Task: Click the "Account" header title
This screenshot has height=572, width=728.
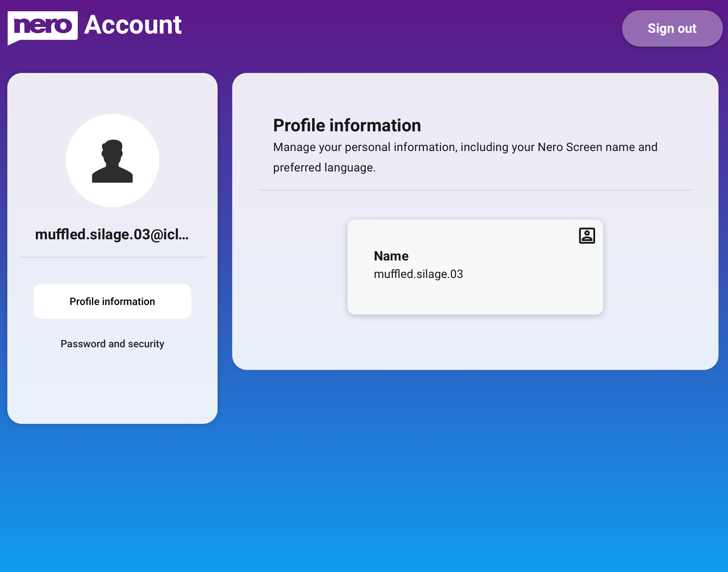Action: click(x=133, y=25)
